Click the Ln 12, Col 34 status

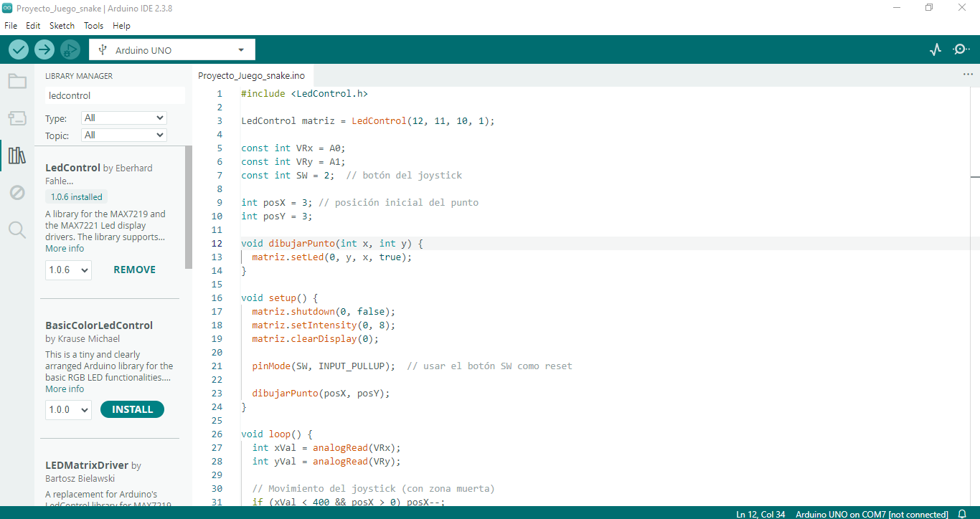click(x=762, y=514)
